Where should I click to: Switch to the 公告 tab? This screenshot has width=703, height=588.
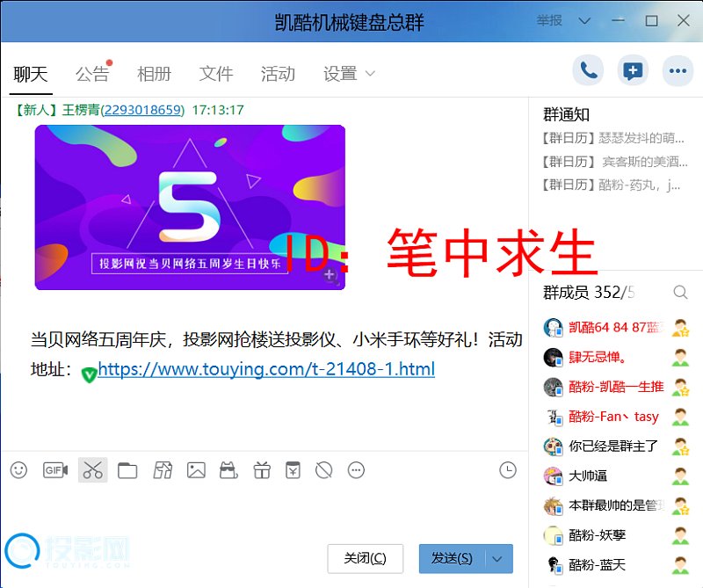(x=92, y=74)
